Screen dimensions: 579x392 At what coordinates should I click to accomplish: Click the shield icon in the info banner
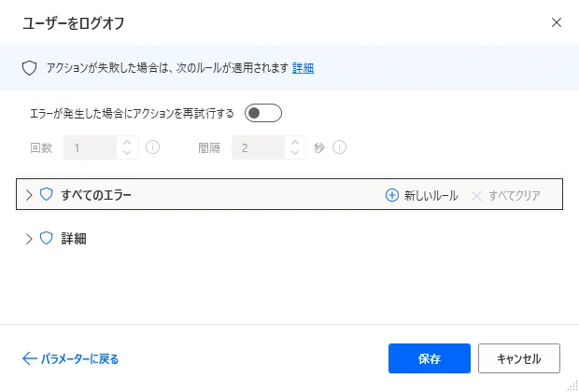[29, 67]
